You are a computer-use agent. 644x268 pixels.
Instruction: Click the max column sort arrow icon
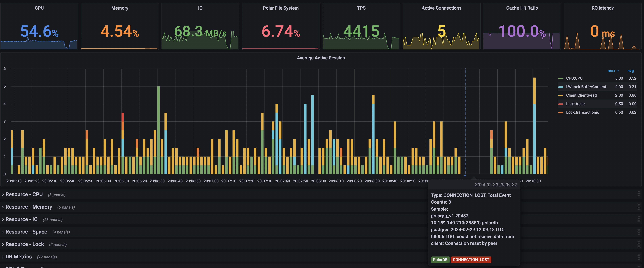pyautogui.click(x=618, y=71)
